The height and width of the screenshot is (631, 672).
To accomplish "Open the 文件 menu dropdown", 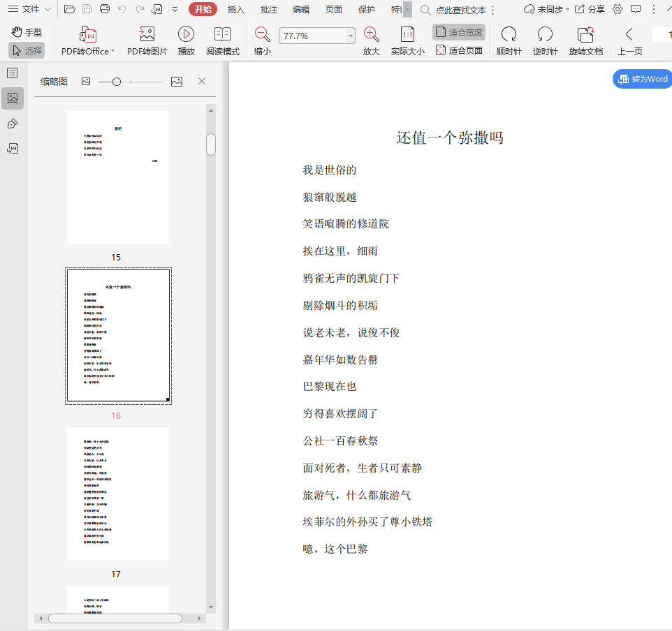I will coord(29,9).
